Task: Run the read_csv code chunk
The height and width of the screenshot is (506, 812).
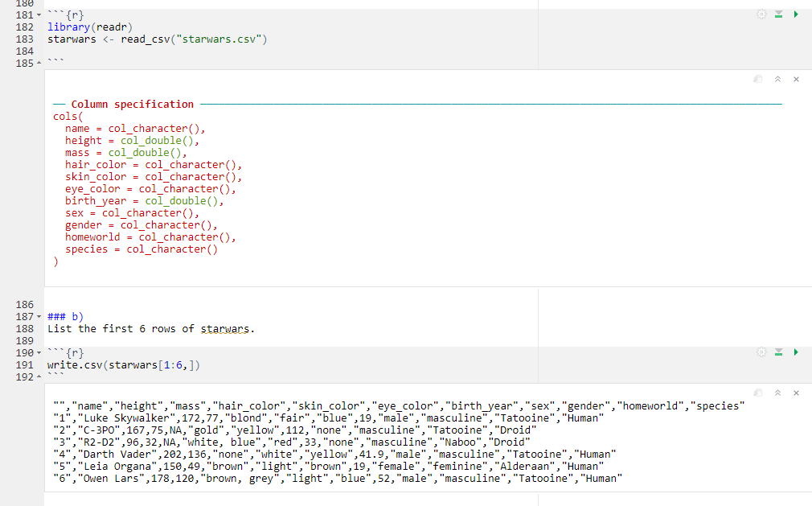Action: pyautogui.click(x=796, y=14)
